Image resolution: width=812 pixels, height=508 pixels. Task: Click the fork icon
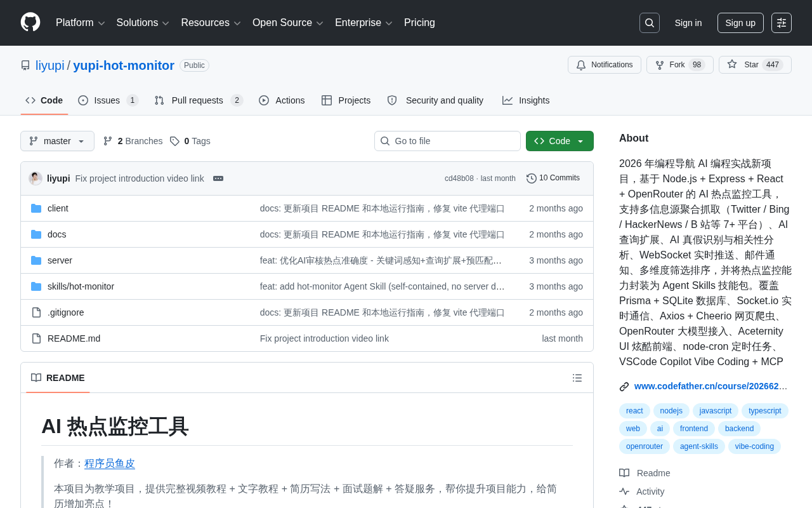click(x=660, y=65)
